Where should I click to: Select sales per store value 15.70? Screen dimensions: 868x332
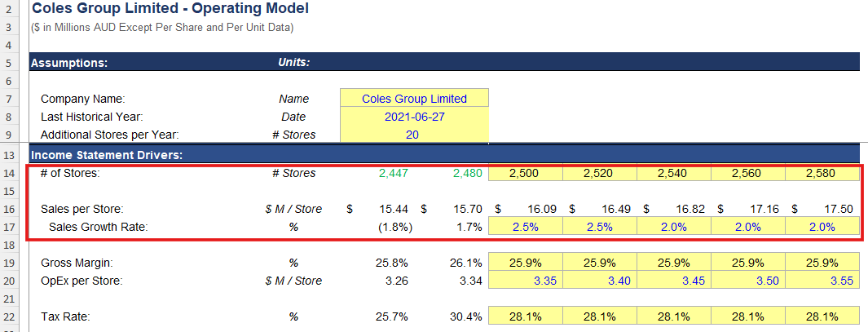468,209
